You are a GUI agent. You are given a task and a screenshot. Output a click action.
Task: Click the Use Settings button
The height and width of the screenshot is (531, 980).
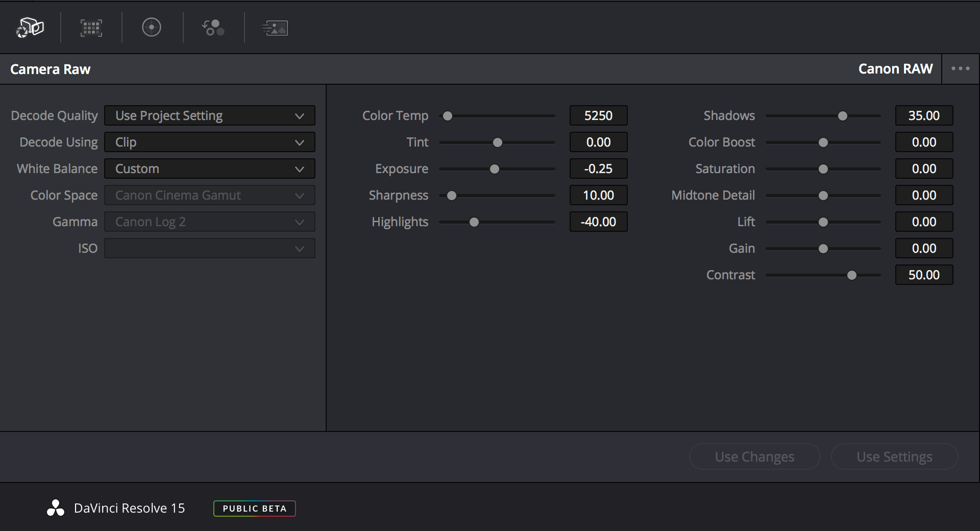(894, 456)
